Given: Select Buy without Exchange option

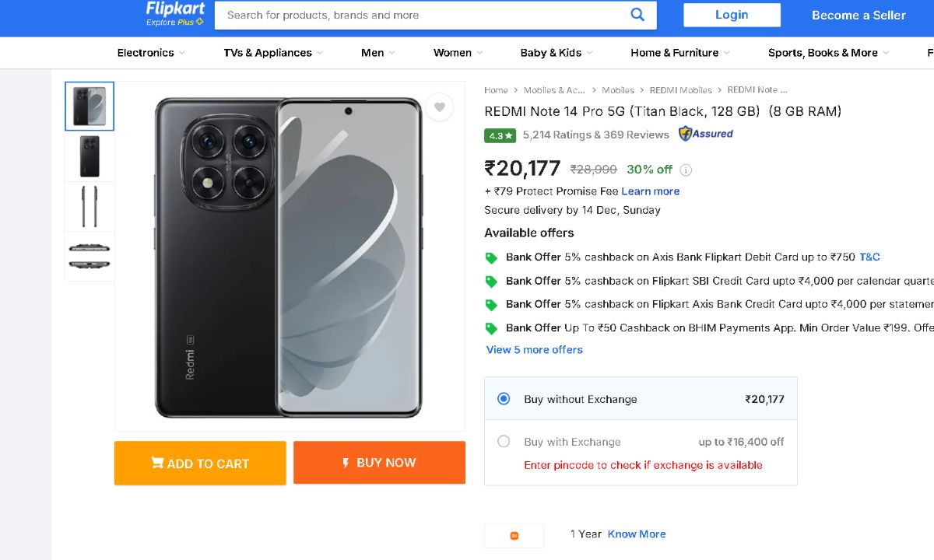Looking at the screenshot, I should tap(504, 399).
